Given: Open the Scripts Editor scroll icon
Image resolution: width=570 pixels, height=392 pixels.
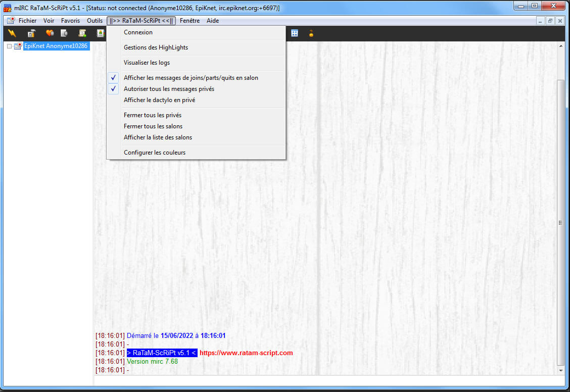Looking at the screenshot, I should [82, 33].
